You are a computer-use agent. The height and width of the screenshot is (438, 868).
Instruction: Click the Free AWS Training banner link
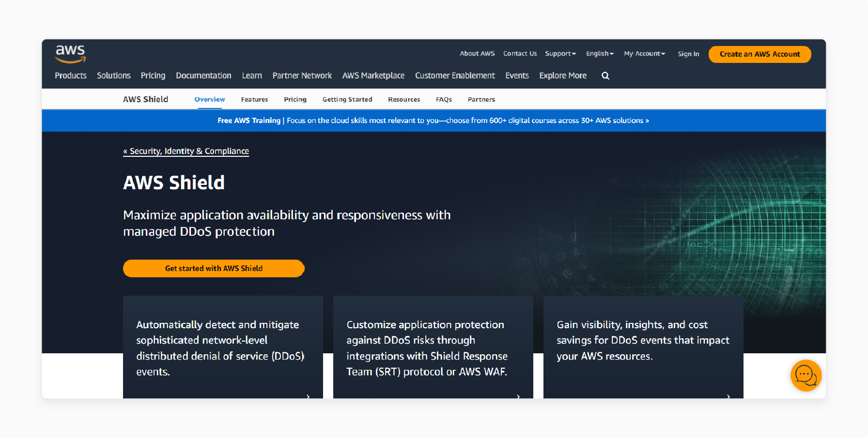[x=433, y=121]
